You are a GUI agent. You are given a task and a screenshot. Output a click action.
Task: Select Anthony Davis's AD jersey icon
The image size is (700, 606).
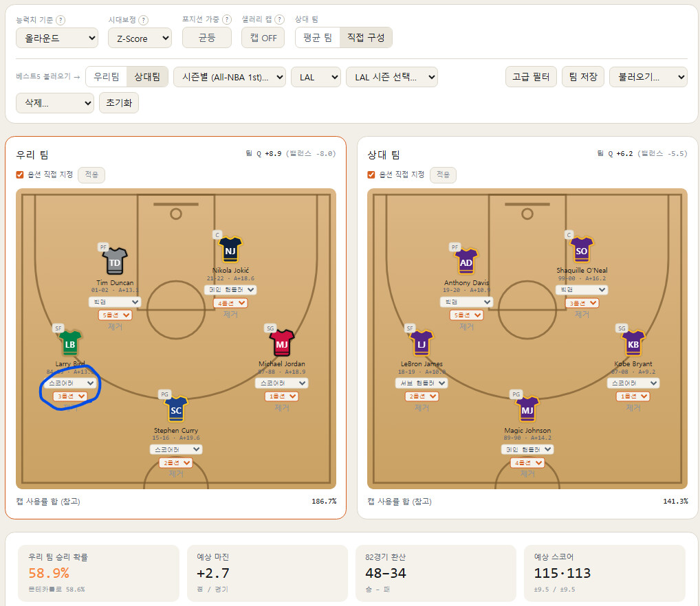pyautogui.click(x=466, y=261)
